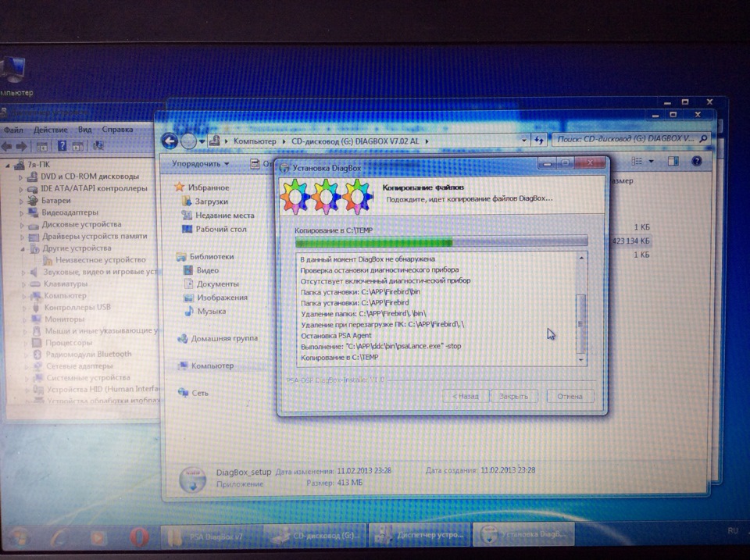The height and width of the screenshot is (560, 750).
Task: Open Музыка library in navigation pane
Action: pyautogui.click(x=212, y=312)
